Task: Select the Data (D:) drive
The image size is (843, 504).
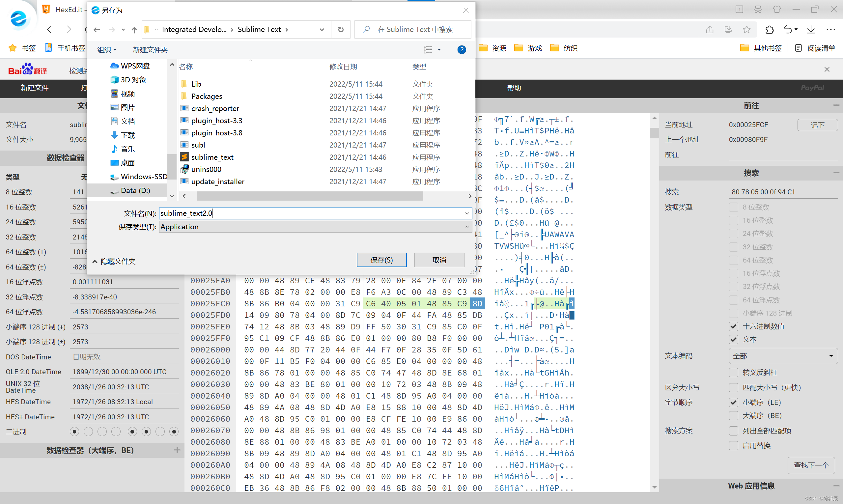Action: tap(135, 190)
